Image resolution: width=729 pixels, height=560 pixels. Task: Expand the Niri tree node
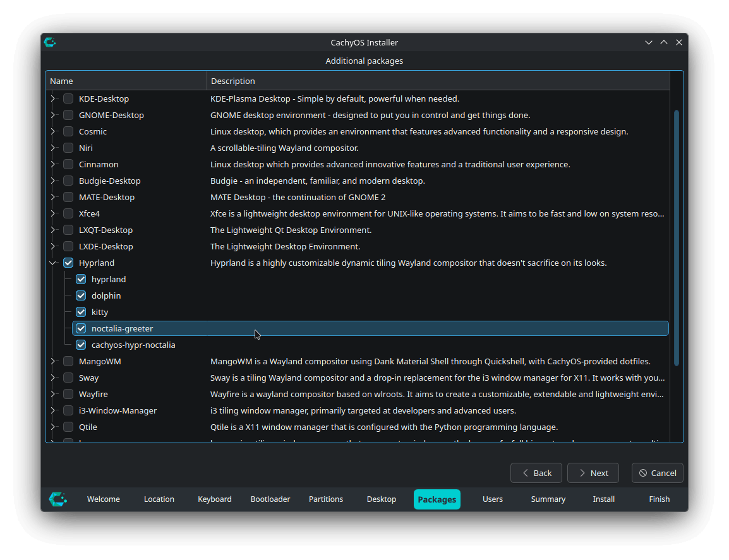[x=53, y=148]
